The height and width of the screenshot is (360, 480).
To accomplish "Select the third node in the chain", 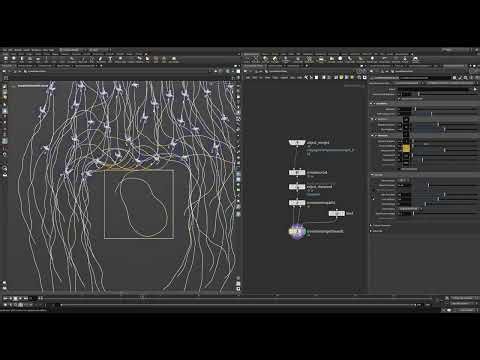I will 297,187.
